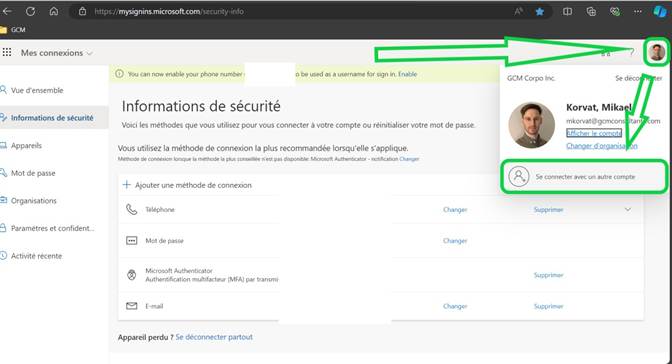Click the help question mark icon
Viewport: 672px width, 364px height.
pos(631,53)
